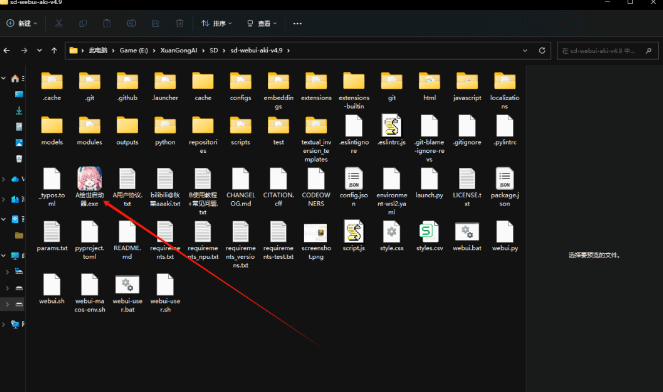663x392 pixels.
Task: Expand address bar history dropdown
Action: point(525,50)
